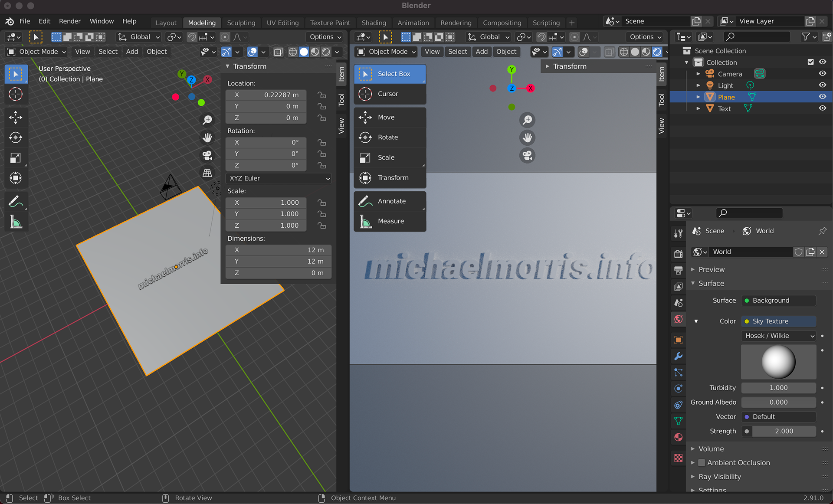Open Physics properties tab icon
The width and height of the screenshot is (833, 504).
coord(679,388)
